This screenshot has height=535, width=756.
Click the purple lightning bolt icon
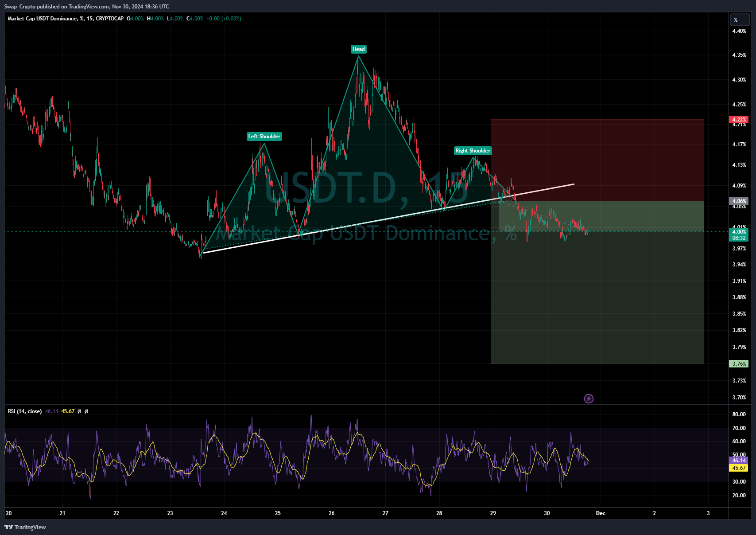[x=589, y=398]
